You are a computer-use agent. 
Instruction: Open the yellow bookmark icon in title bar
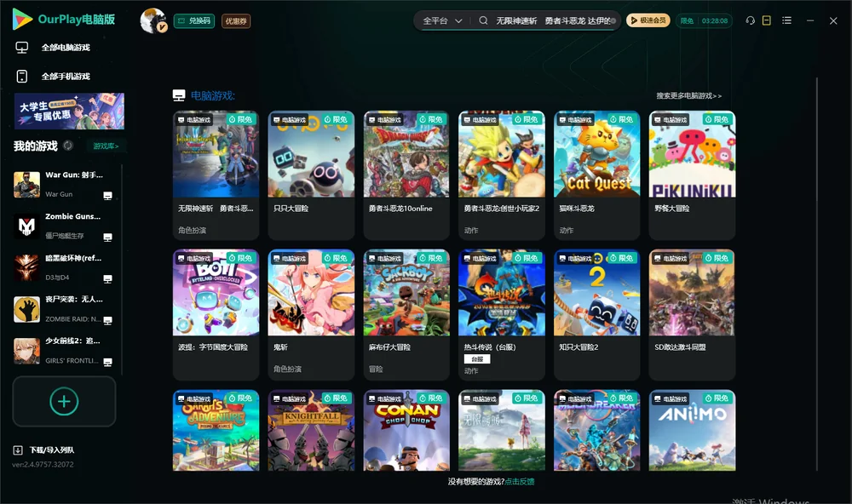point(767,20)
